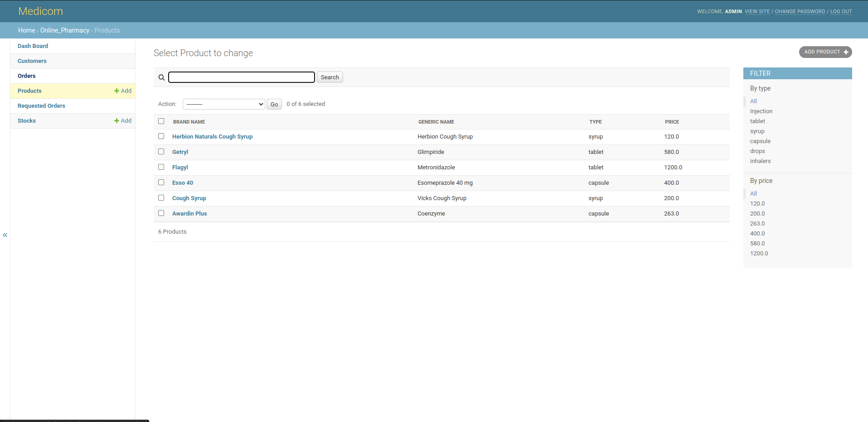Check the Awardin Plus row checkbox
868x422 pixels.
[x=161, y=213]
